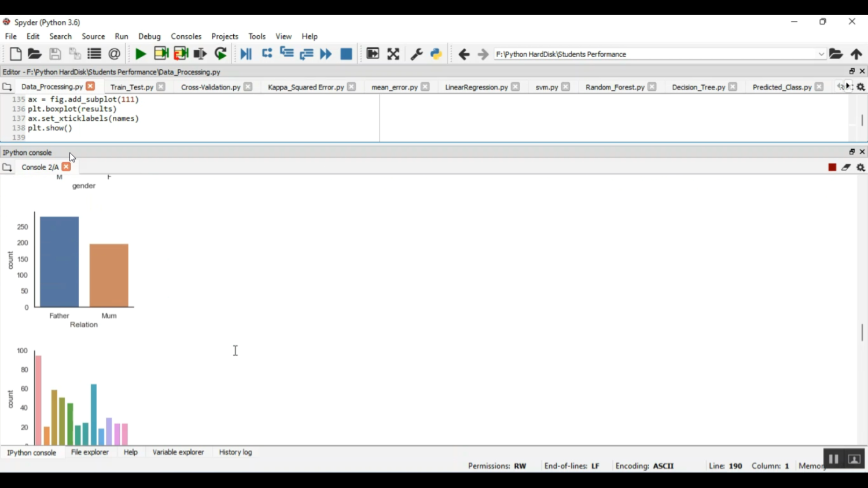
Task: Browse editor tabs list icon
Action: (x=7, y=87)
